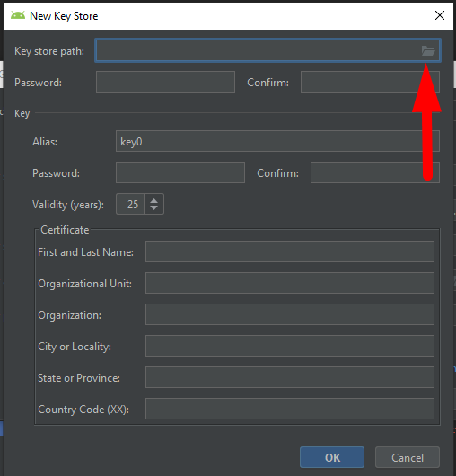This screenshot has height=476, width=456.
Task: Focus the City or Locality field
Action: click(290, 346)
